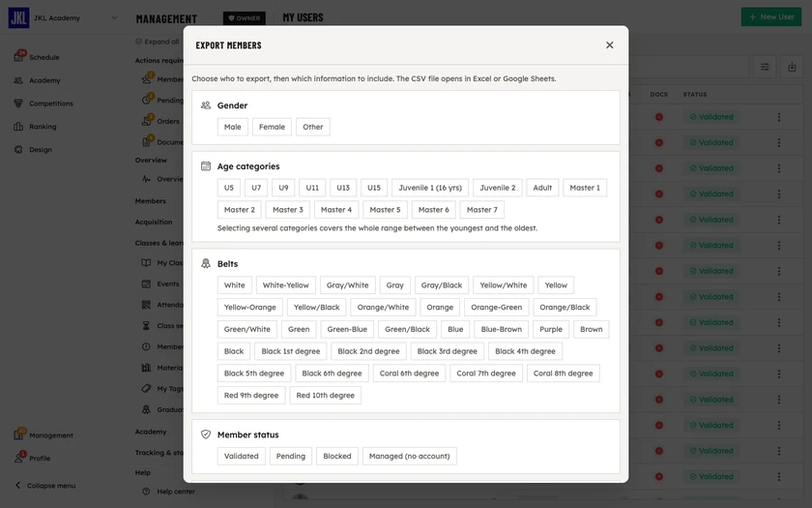Toggle the U13 age category
812x508 pixels.
(x=343, y=188)
